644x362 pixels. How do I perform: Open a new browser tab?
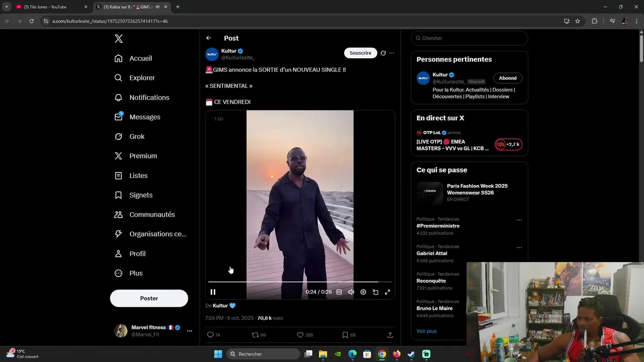coord(178,7)
